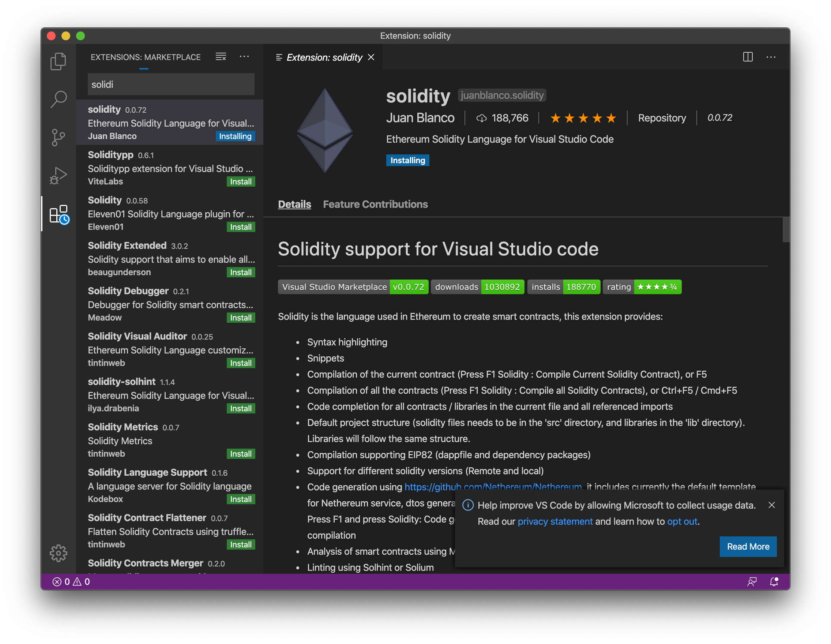Select the Extensions view icon

pyautogui.click(x=59, y=214)
